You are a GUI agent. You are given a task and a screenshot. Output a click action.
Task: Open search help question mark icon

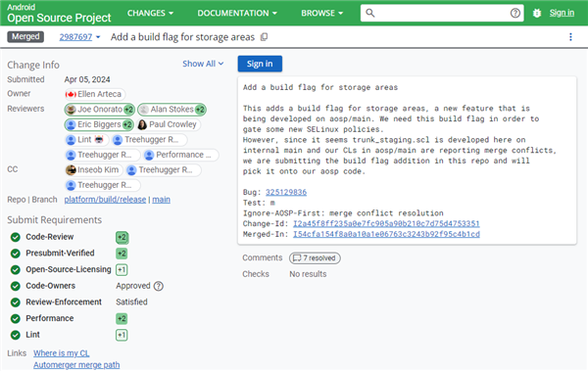515,13
